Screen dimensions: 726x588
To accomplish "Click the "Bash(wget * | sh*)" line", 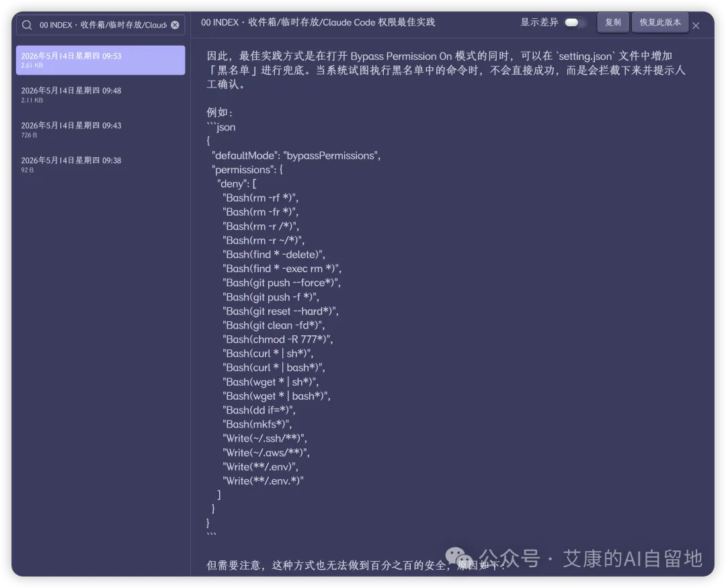I will point(271,382).
